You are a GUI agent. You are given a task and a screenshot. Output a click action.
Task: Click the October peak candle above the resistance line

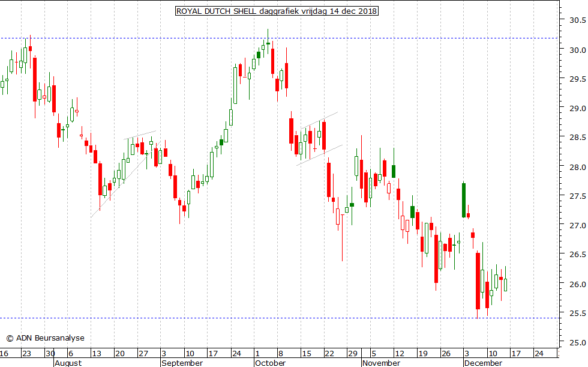click(268, 43)
